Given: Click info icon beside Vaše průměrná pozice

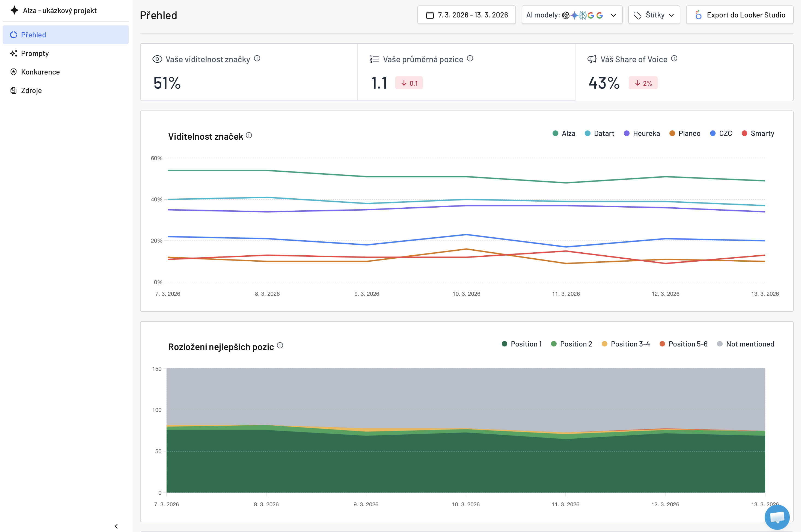Looking at the screenshot, I should coord(470,59).
